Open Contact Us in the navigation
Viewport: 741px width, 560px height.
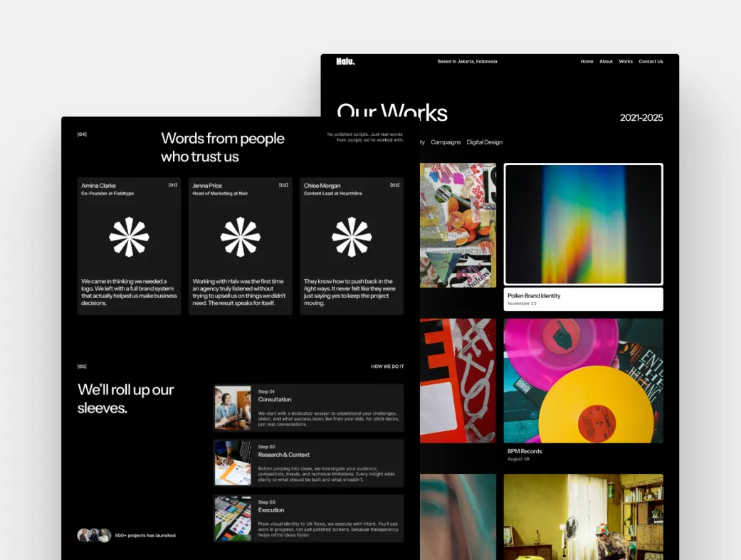point(651,61)
